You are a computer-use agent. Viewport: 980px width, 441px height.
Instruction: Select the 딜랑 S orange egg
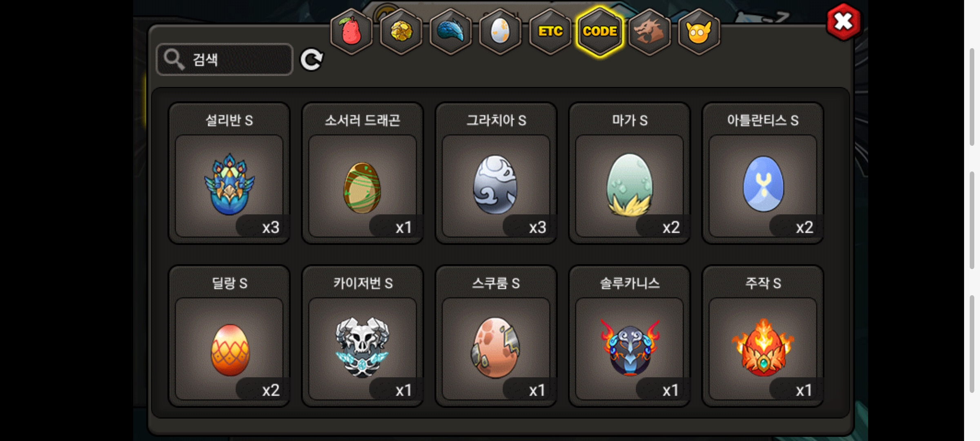pyautogui.click(x=229, y=336)
